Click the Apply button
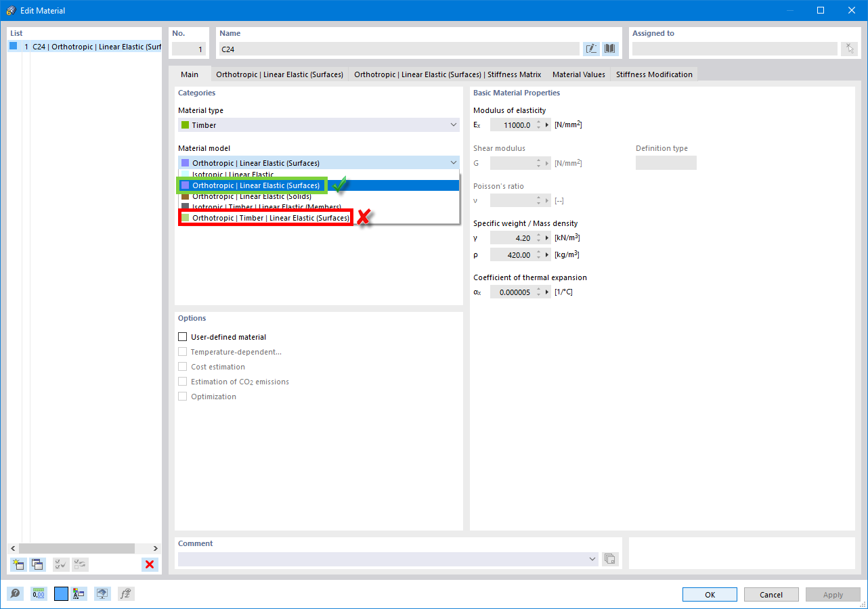The image size is (868, 609). pos(833,595)
